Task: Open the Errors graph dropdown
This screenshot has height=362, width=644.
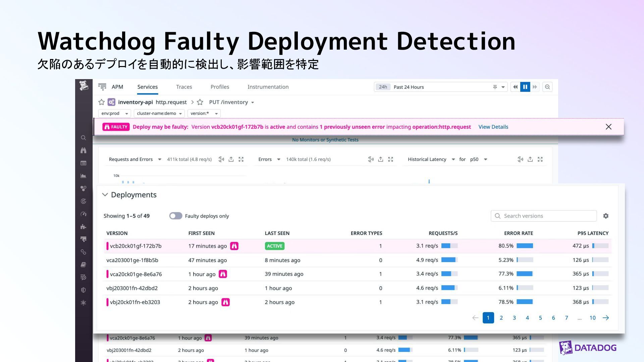Action: tap(278, 159)
